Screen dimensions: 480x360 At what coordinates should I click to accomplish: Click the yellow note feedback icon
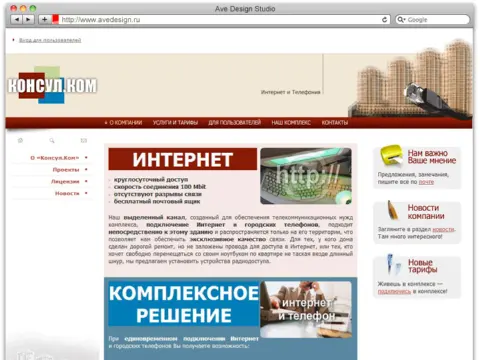[391, 155]
